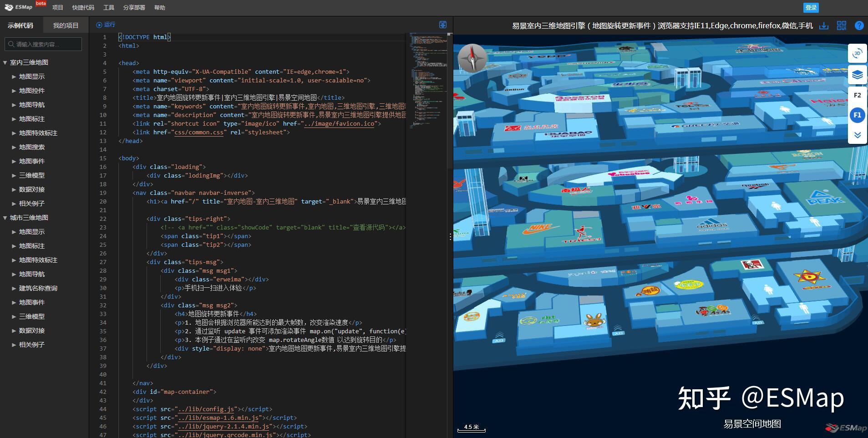
Task: Click the code minimap preview
Action: point(428,80)
